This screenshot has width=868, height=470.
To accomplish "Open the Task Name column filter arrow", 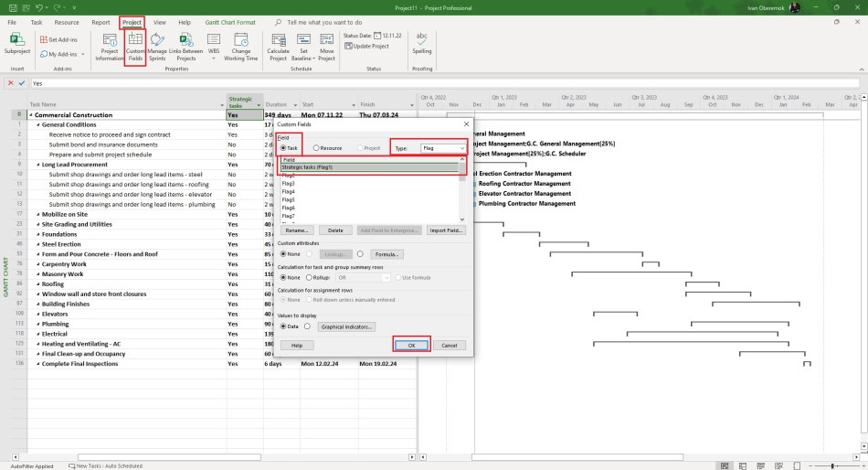I will tap(222, 105).
